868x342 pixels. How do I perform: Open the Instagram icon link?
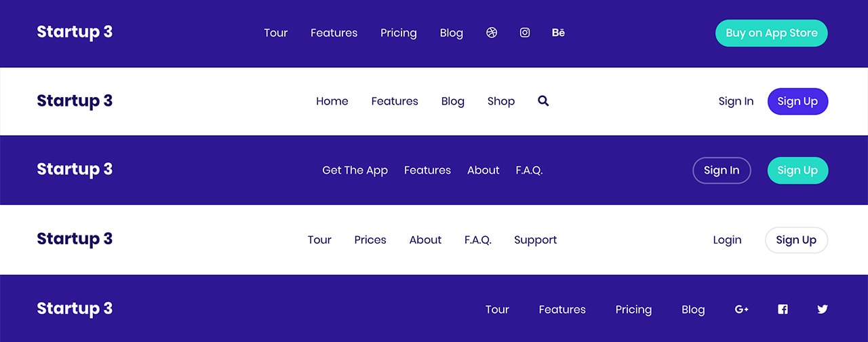point(525,33)
